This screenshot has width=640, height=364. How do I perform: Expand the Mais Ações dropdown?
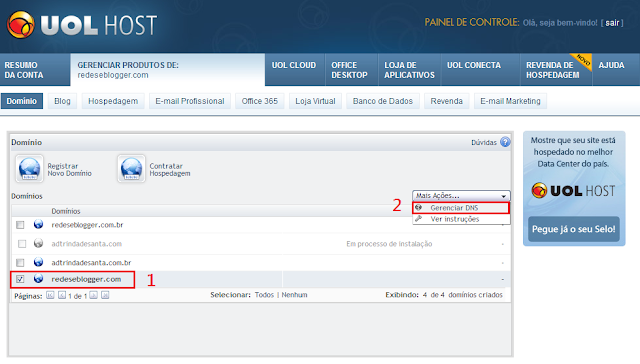(461, 196)
